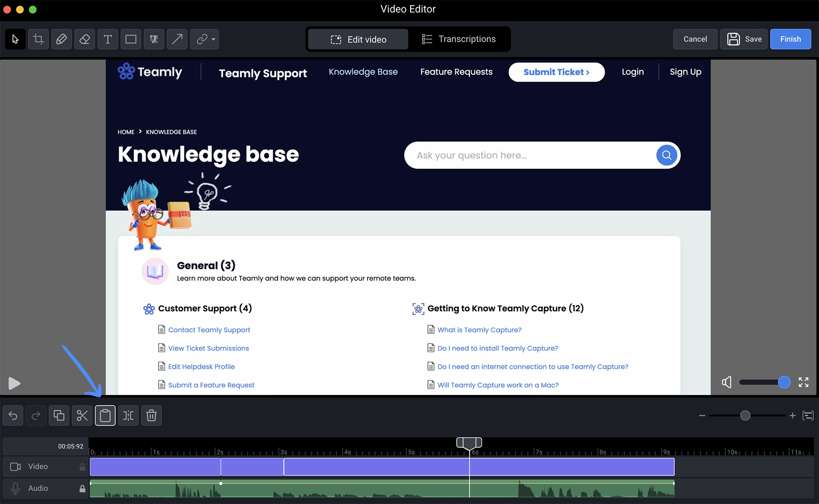Viewport: 819px width, 504px height.
Task: Open Edit Helpdesk Profile article
Action: pyautogui.click(x=201, y=367)
